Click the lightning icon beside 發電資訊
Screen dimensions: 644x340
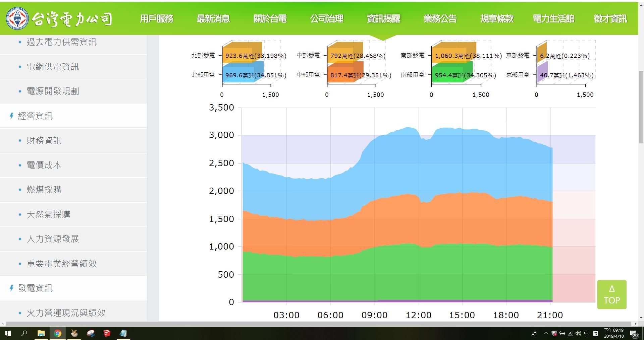click(x=11, y=288)
